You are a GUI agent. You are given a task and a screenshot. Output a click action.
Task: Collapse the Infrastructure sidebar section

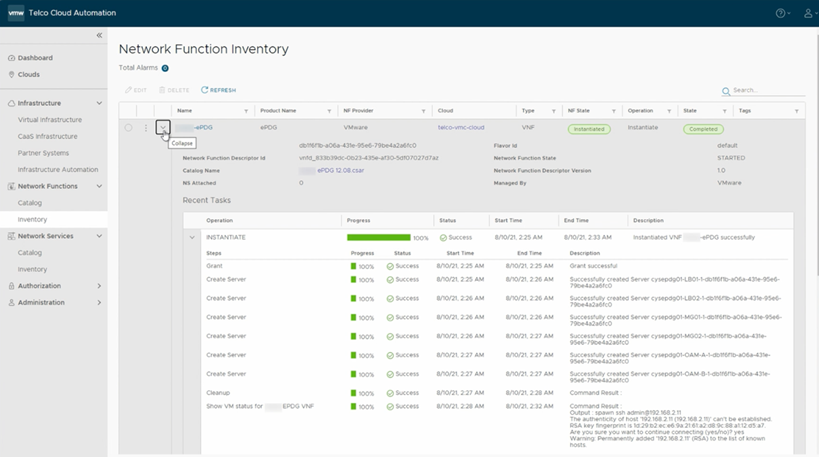pyautogui.click(x=98, y=103)
